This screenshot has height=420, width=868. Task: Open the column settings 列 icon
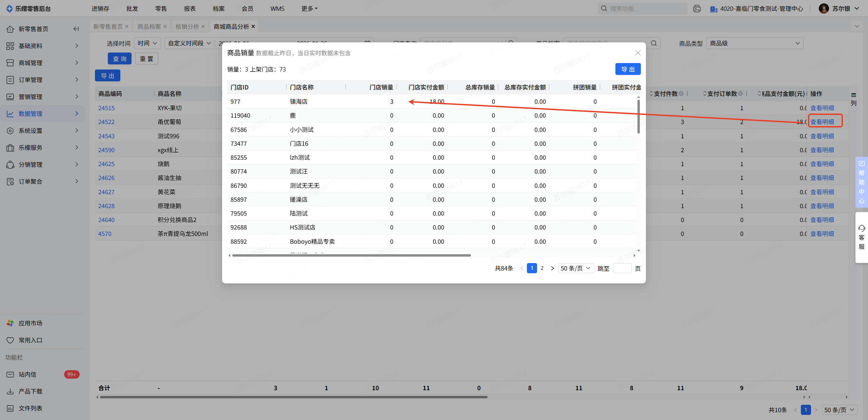click(x=853, y=95)
